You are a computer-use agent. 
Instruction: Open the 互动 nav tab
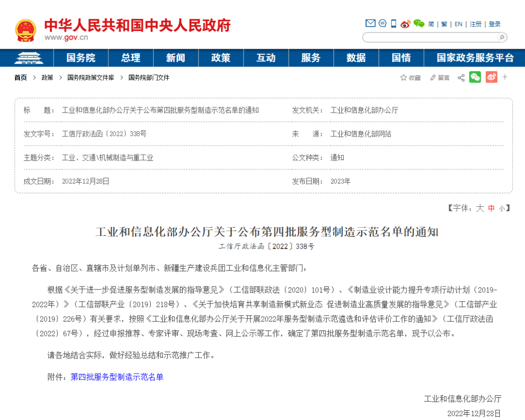(266, 58)
